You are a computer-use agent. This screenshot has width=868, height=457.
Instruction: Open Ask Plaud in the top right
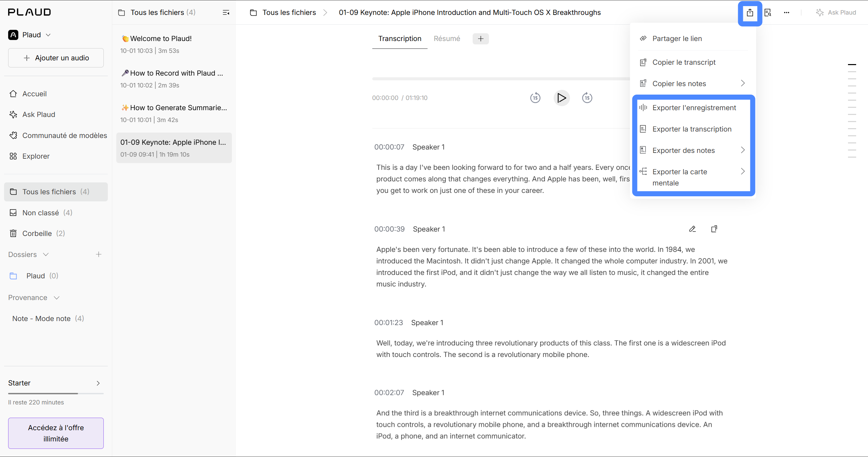836,13
